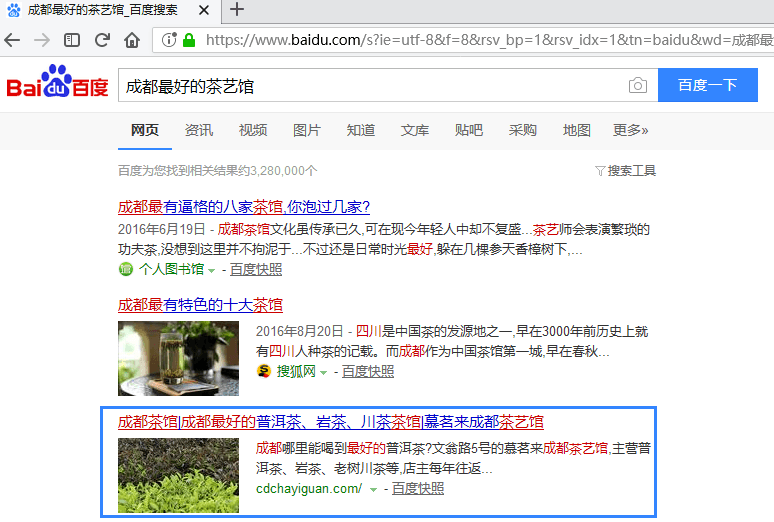Click the snippet dated 2016年8月20日
The width and height of the screenshot is (774, 522).
[452, 341]
